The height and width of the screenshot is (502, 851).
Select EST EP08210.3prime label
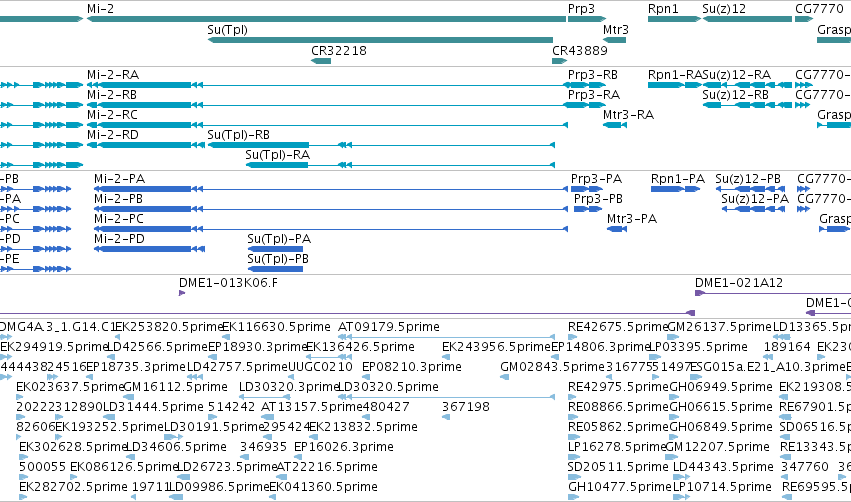[411, 367]
